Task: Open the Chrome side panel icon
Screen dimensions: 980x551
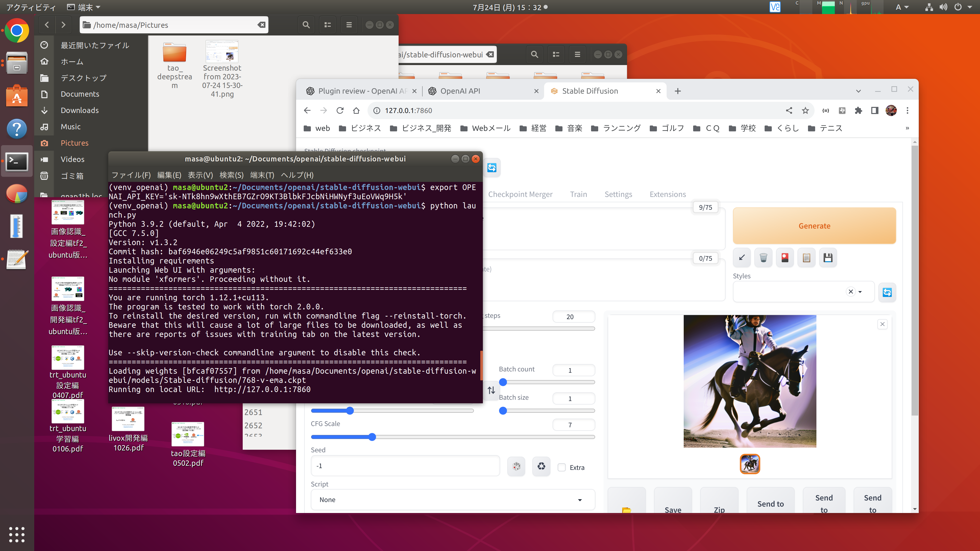Action: [874, 110]
